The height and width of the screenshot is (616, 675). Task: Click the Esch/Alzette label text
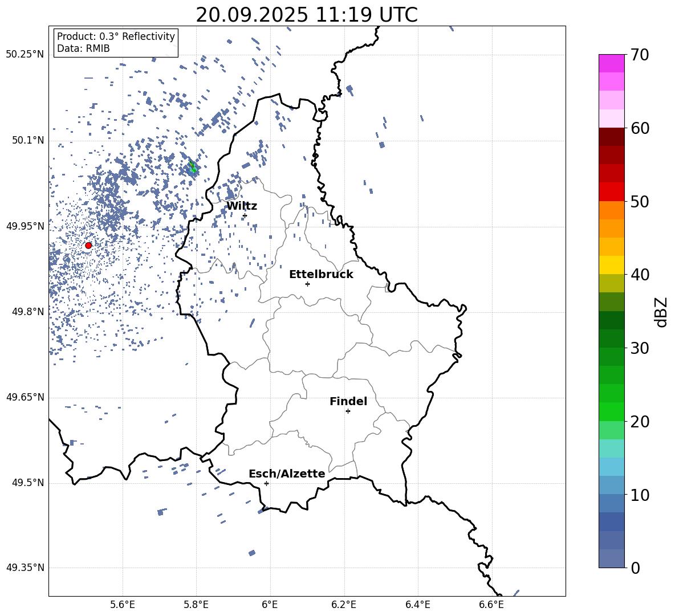(x=287, y=474)
